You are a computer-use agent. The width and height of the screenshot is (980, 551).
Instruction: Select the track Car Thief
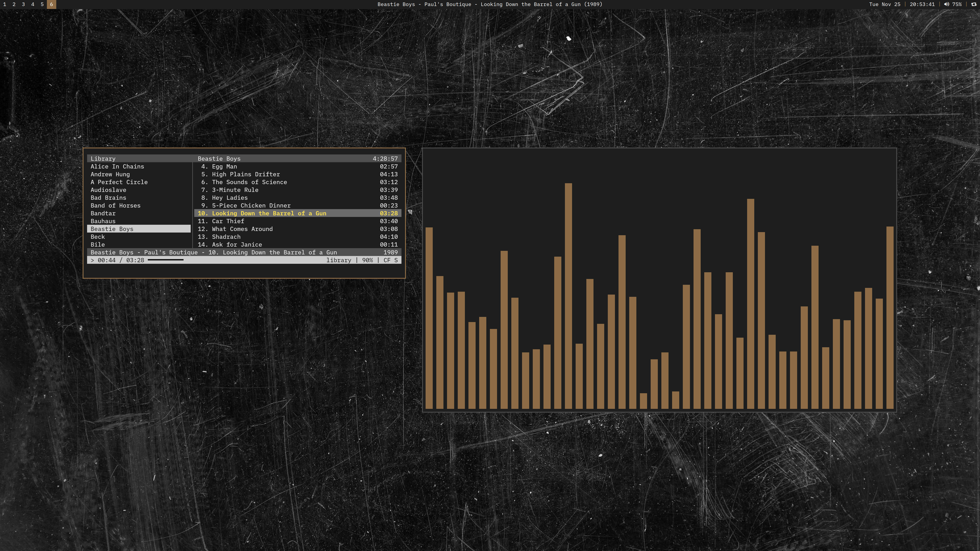[x=228, y=221]
